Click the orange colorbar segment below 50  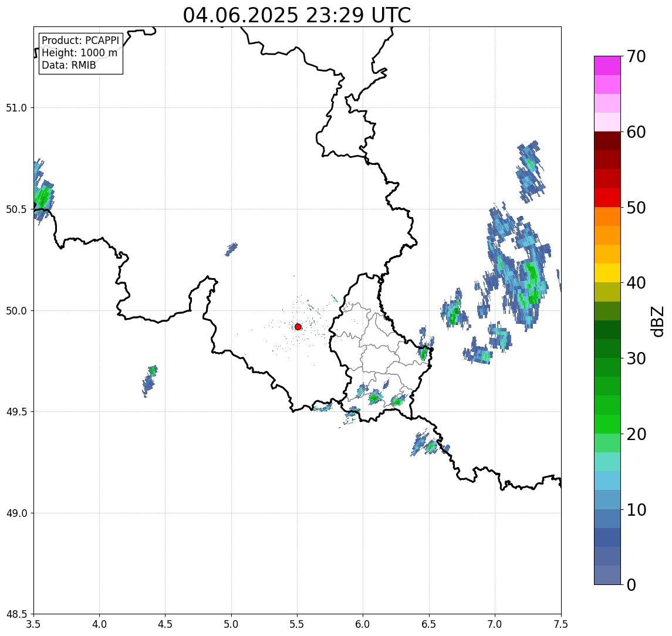tap(607, 216)
